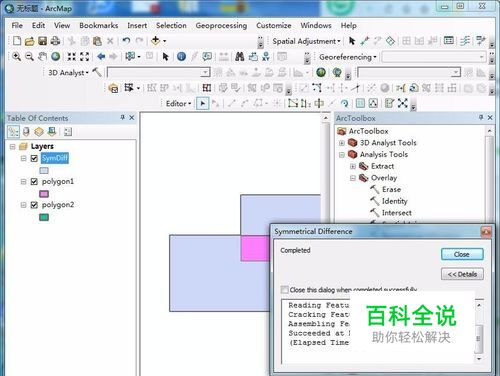Click the polygon1 magenta symbol swatch
Screen dimensions: 500x376
44,194
